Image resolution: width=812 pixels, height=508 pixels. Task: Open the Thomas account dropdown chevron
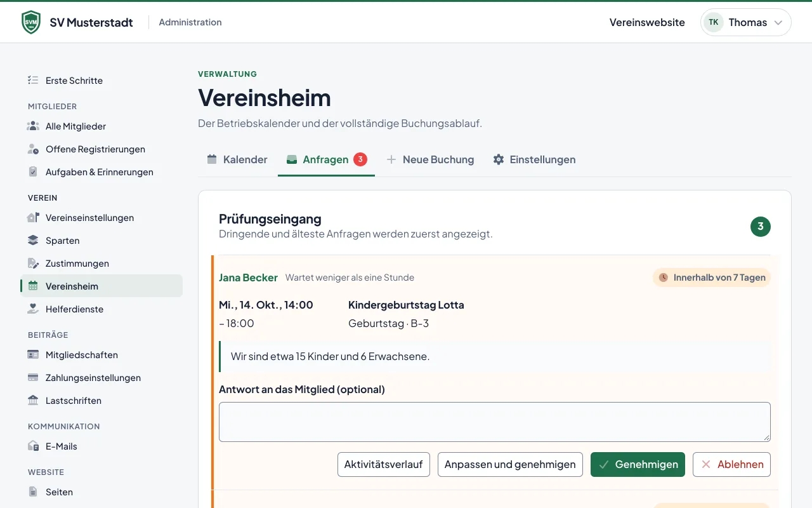[778, 23]
